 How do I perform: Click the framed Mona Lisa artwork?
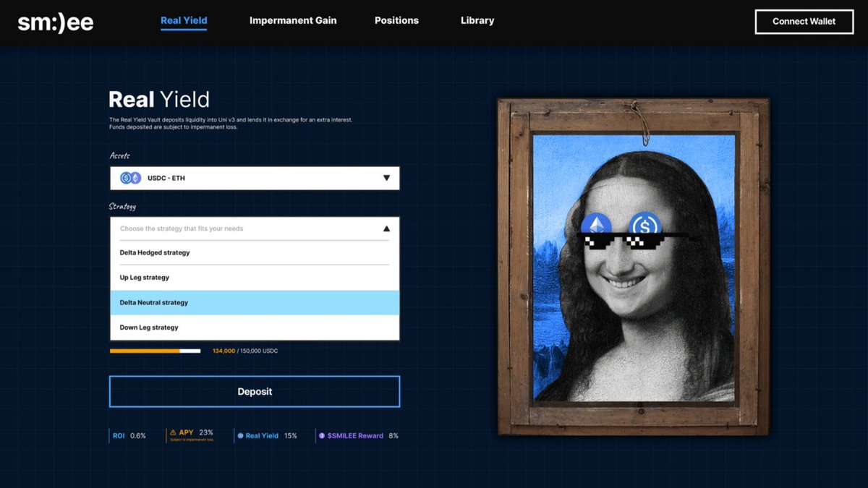(634, 267)
